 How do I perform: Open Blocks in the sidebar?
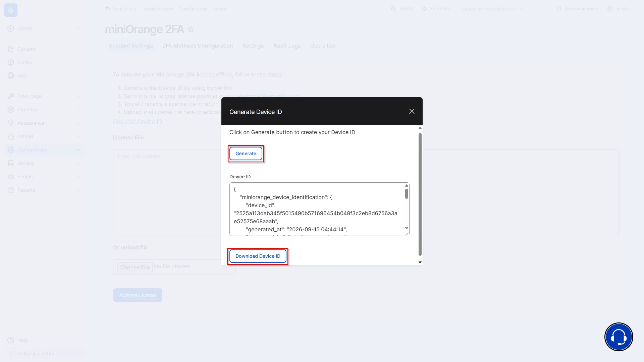(25, 62)
